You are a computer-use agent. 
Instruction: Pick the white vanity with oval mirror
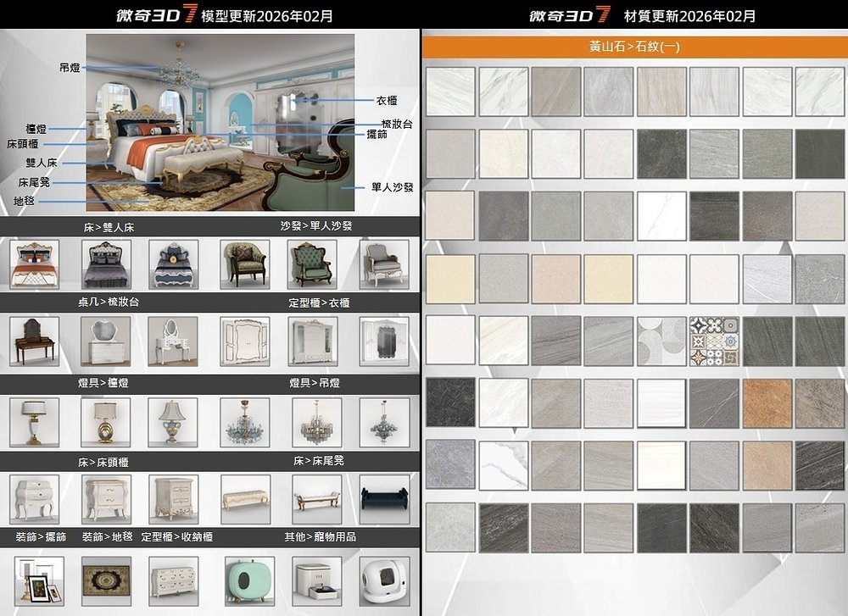(x=172, y=341)
